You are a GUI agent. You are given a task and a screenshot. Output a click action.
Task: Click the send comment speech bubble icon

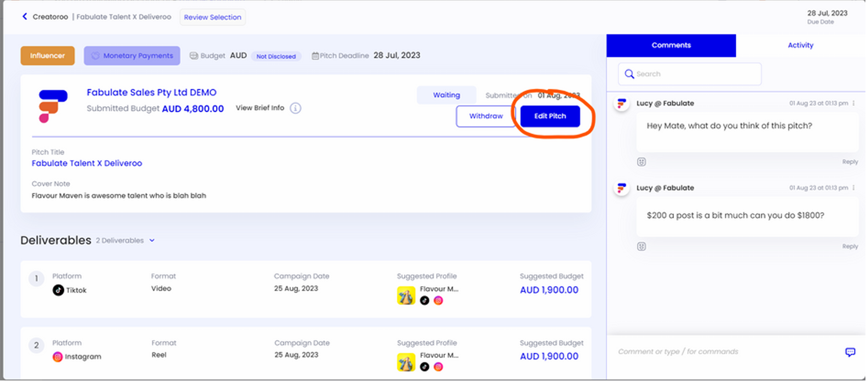[850, 352]
